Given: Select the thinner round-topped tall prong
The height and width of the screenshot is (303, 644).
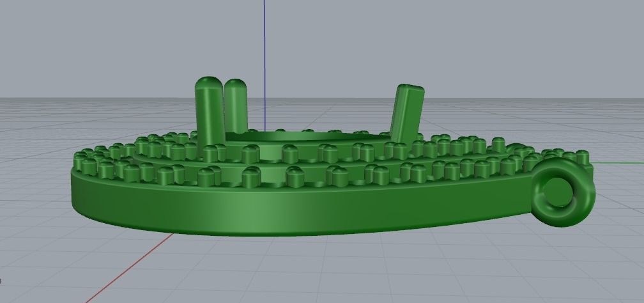Looking at the screenshot, I should pyautogui.click(x=236, y=105).
